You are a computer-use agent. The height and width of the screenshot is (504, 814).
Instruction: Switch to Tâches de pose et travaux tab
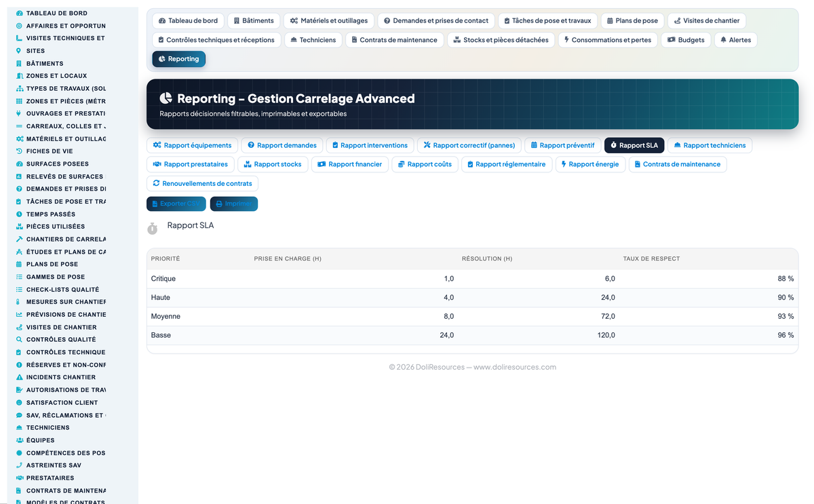click(x=548, y=21)
